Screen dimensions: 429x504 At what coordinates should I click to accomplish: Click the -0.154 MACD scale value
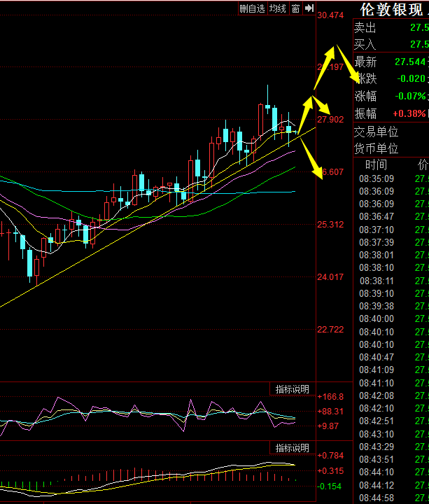[x=330, y=486]
